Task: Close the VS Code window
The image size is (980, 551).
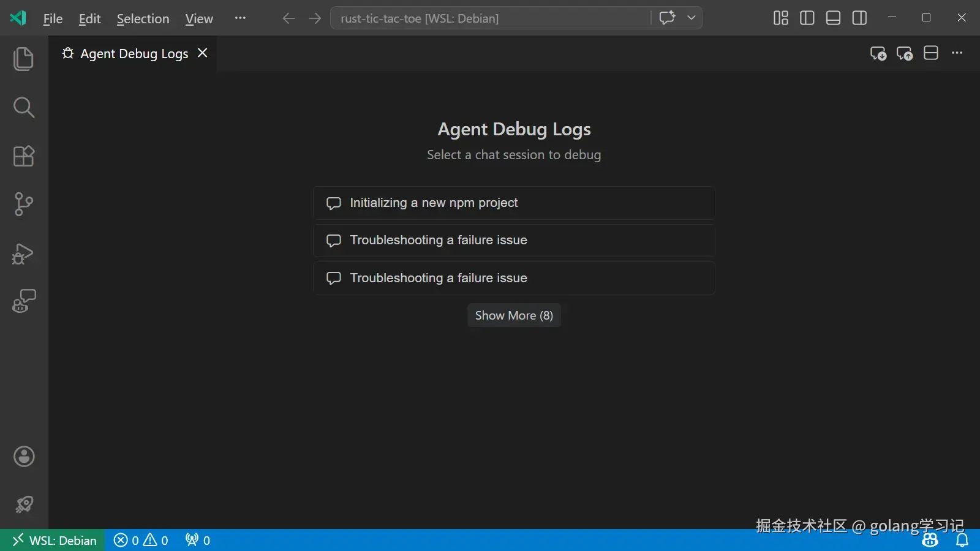Action: (x=962, y=18)
